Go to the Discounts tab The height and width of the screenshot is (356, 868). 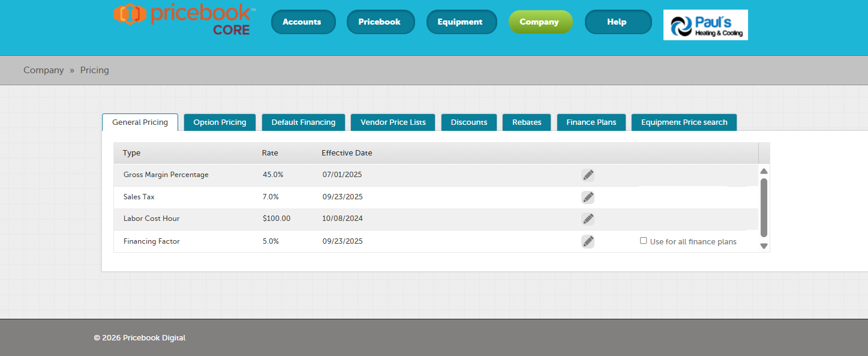pos(468,122)
